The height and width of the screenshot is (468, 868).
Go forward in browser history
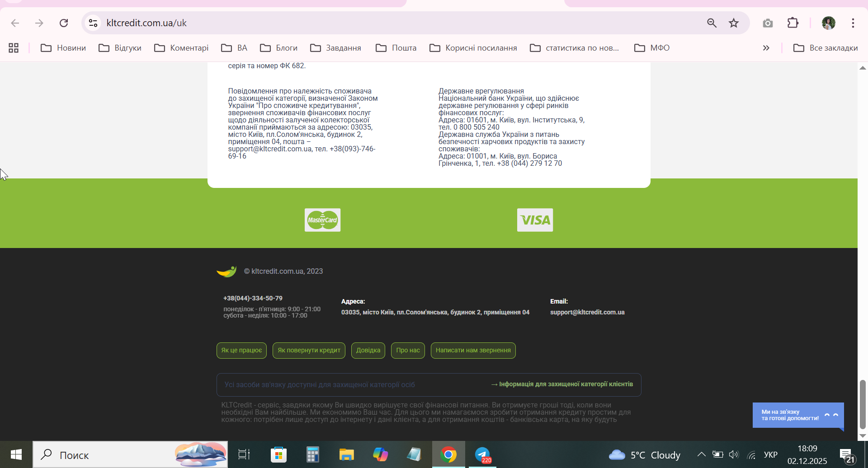(39, 23)
